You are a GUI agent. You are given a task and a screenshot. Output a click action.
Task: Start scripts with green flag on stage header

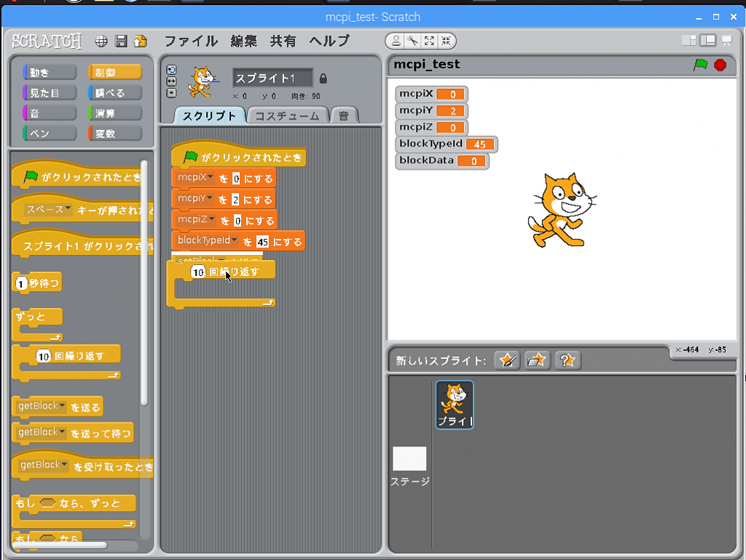[x=700, y=65]
